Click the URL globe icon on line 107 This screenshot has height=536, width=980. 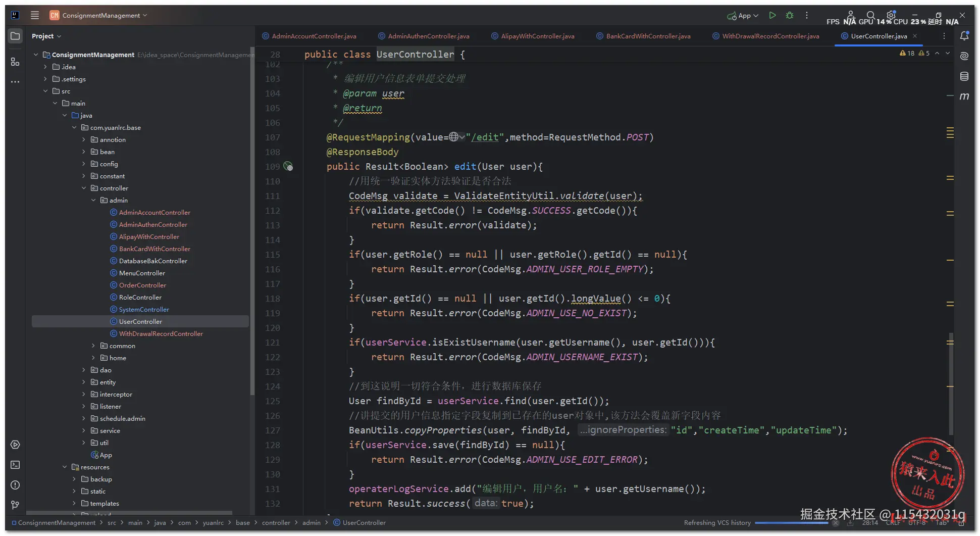[x=454, y=137]
